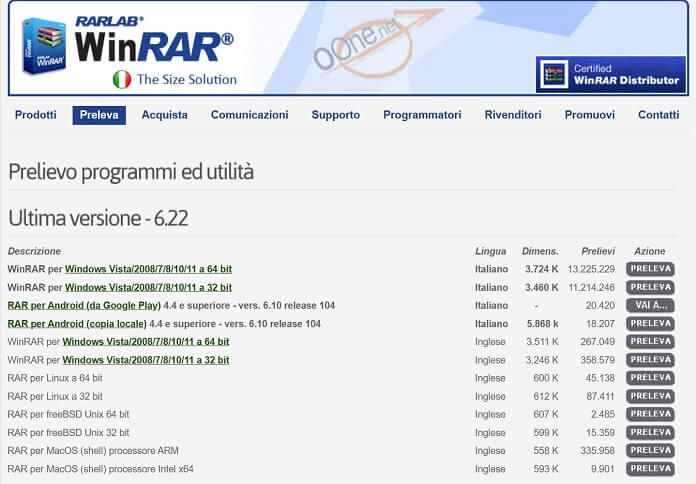696x484 pixels.
Task: Click the 'Prelievo programmi ed utilità' heading
Action: 131,172
